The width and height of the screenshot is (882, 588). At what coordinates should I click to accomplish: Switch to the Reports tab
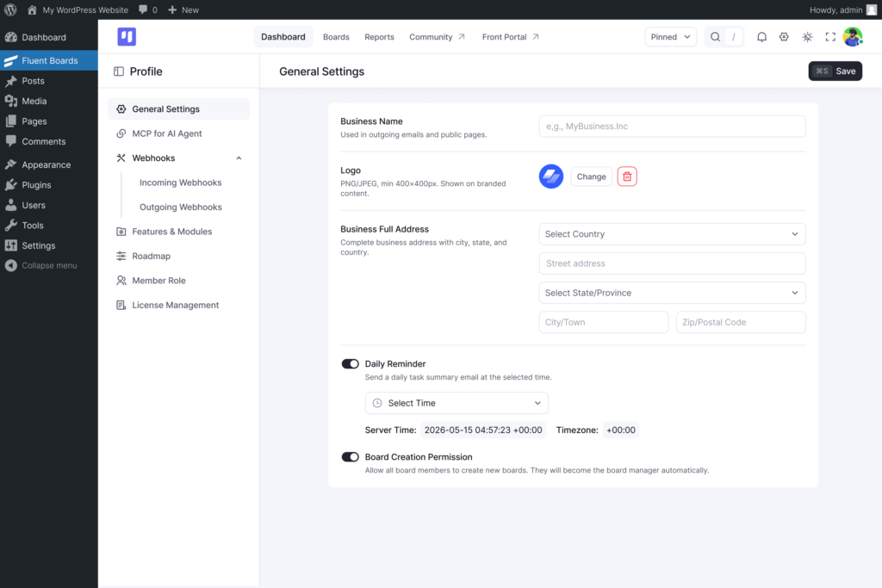tap(379, 36)
